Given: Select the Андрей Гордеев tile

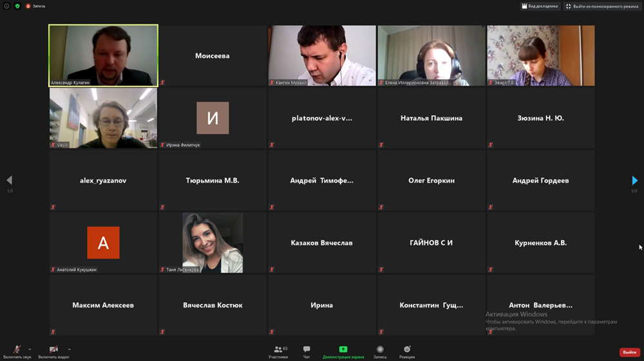Looking at the screenshot, I should pyautogui.click(x=541, y=180).
